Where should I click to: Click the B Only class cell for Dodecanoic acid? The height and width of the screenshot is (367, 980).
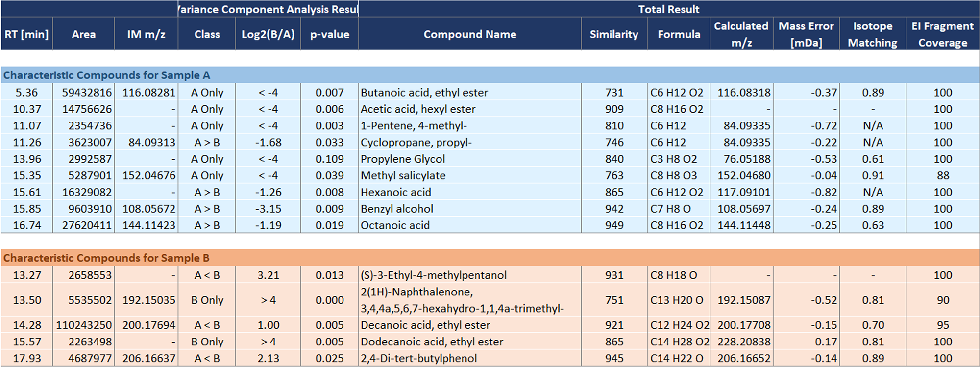coord(207,342)
